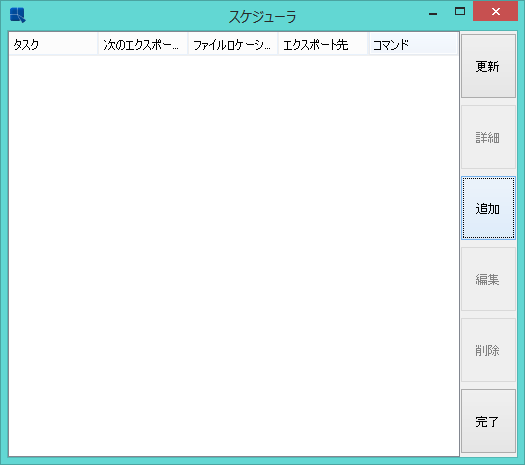Click the コマンド column header
The width and height of the screenshot is (525, 465).
pos(413,44)
